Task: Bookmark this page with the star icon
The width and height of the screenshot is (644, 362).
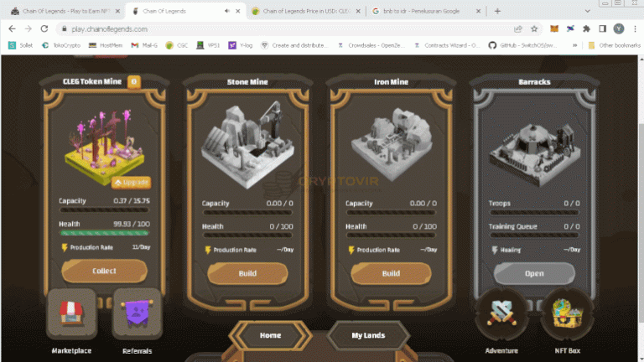Action: (534, 28)
